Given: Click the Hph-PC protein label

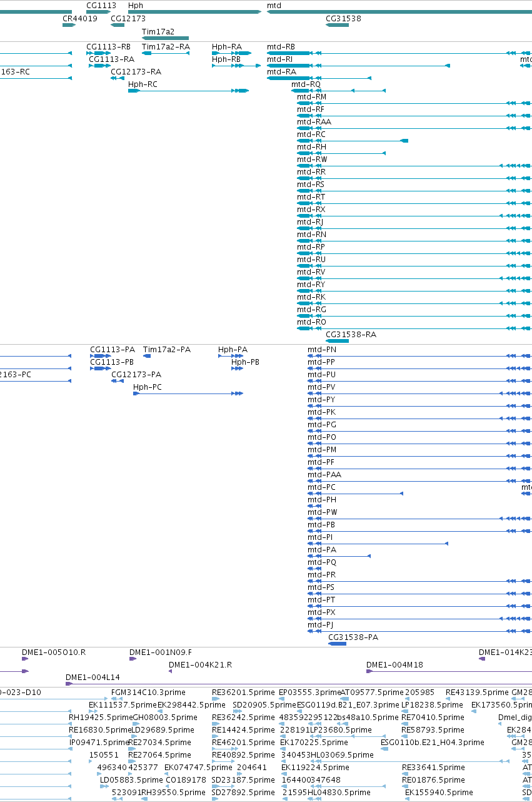Looking at the screenshot, I should [x=148, y=387].
